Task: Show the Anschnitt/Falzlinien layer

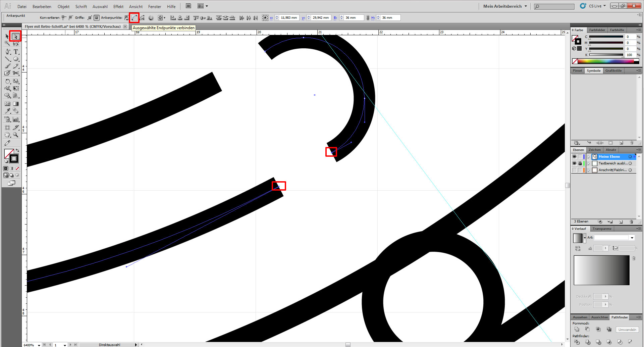Action: pyautogui.click(x=574, y=170)
